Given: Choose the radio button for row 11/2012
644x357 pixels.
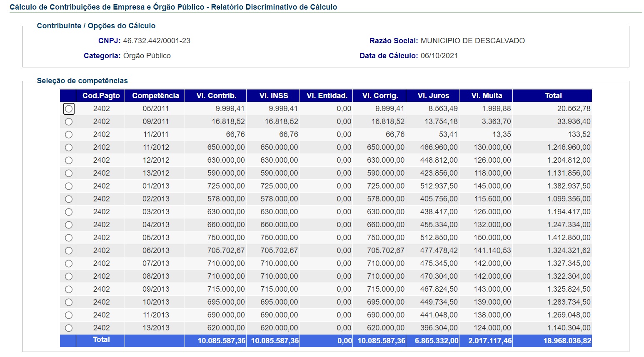Looking at the screenshot, I should coord(69,148).
